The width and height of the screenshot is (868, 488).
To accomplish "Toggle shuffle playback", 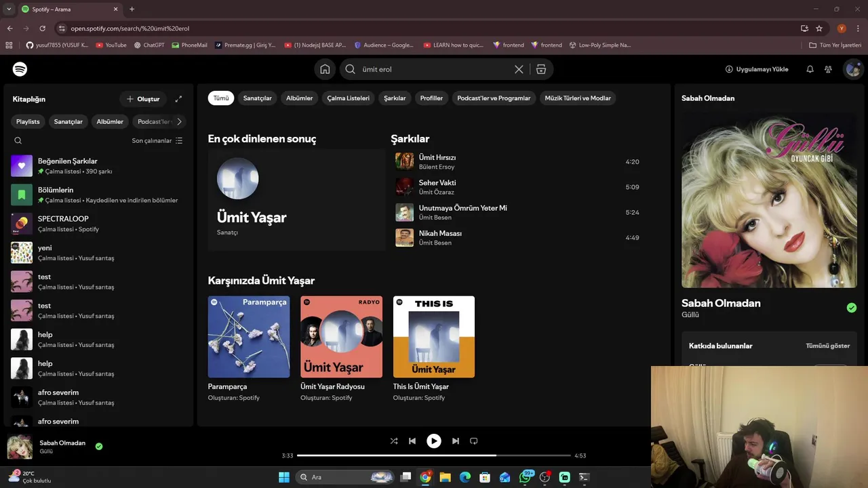I will 394,441.
